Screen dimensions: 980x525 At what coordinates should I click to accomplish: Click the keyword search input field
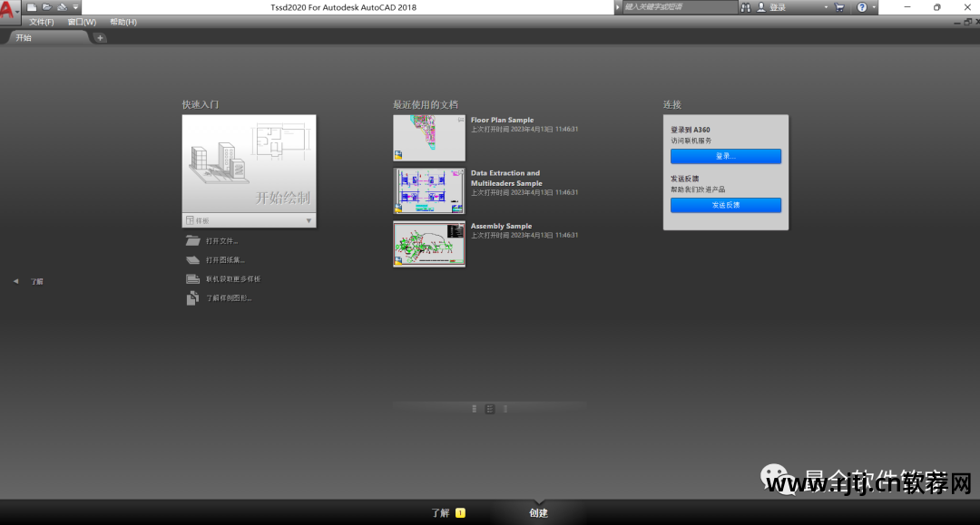pos(680,7)
